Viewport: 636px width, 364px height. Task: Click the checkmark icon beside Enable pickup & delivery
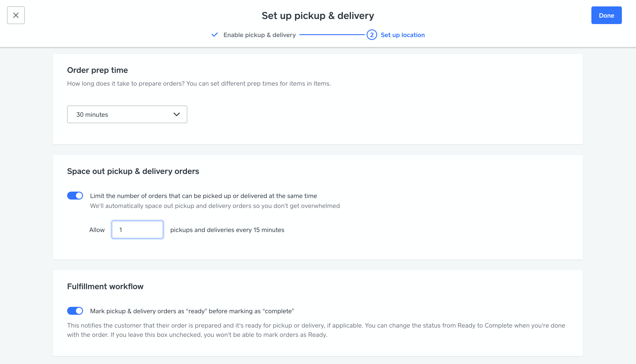tap(215, 35)
